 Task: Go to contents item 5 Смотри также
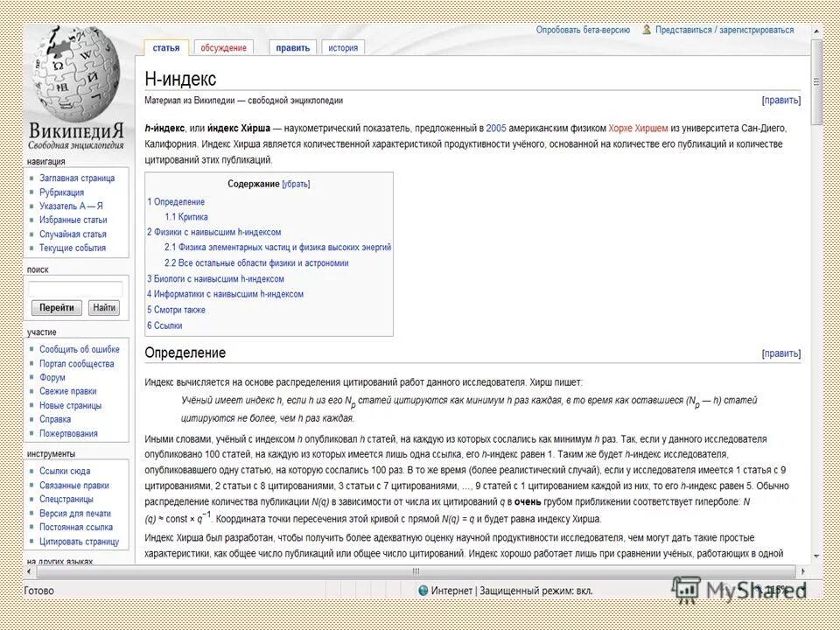click(x=176, y=310)
